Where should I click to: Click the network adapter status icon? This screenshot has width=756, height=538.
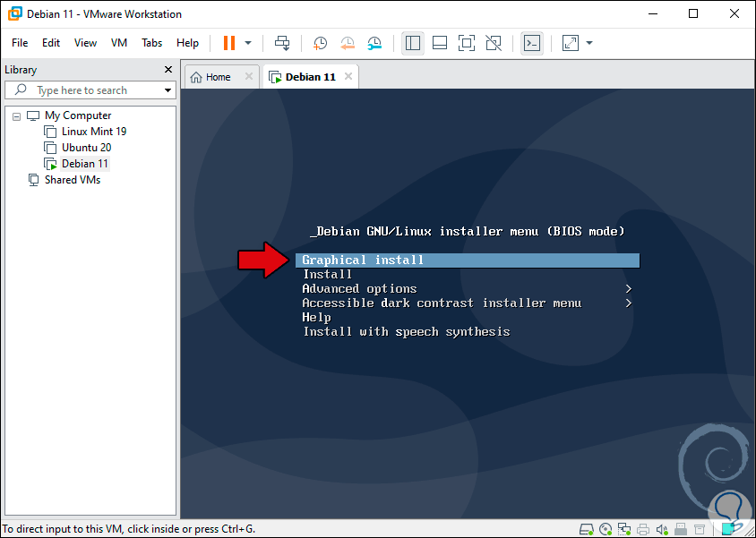click(x=624, y=529)
